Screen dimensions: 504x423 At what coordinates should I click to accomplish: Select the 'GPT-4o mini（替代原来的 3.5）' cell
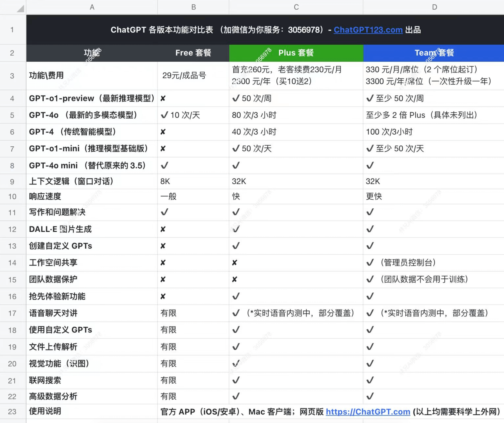tap(92, 166)
